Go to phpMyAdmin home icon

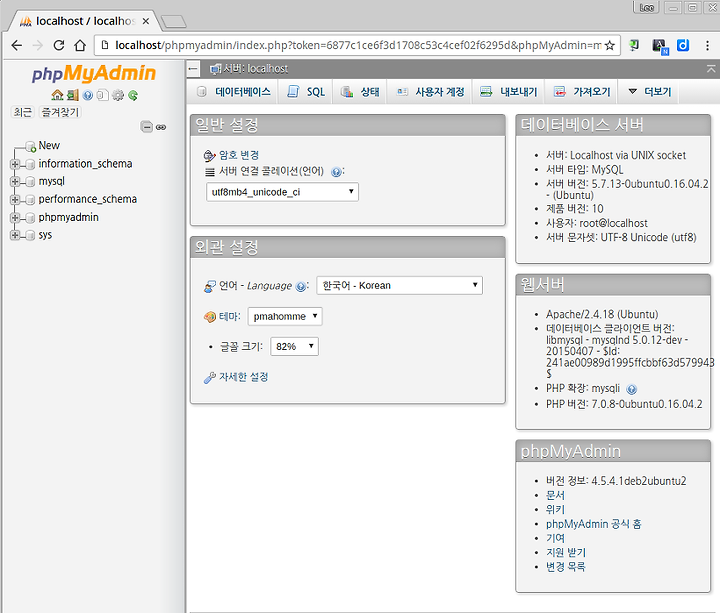tap(57, 95)
